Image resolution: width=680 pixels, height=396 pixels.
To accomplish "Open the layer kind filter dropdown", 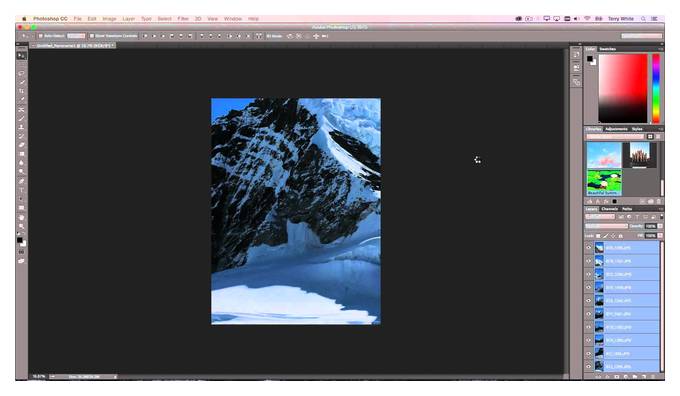I will [x=600, y=216].
